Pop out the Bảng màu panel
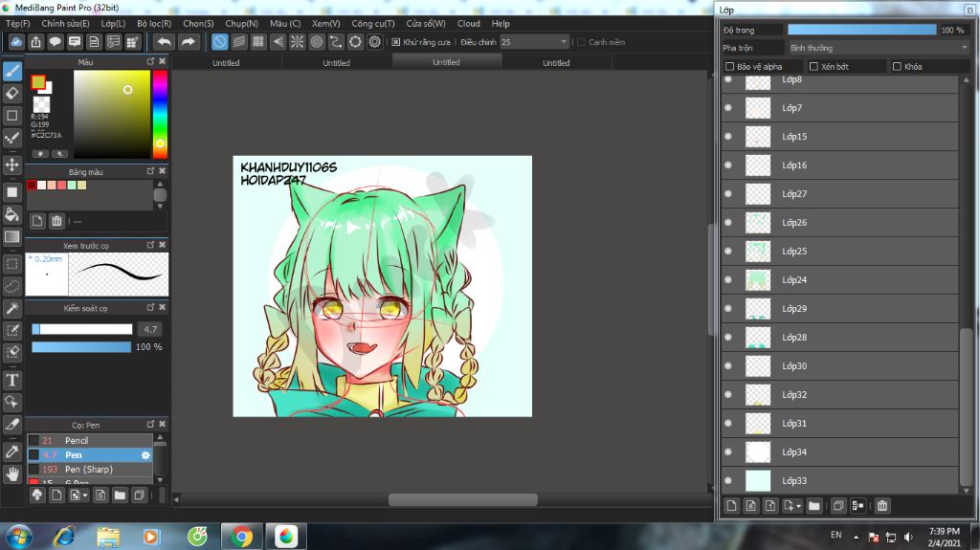 point(150,170)
